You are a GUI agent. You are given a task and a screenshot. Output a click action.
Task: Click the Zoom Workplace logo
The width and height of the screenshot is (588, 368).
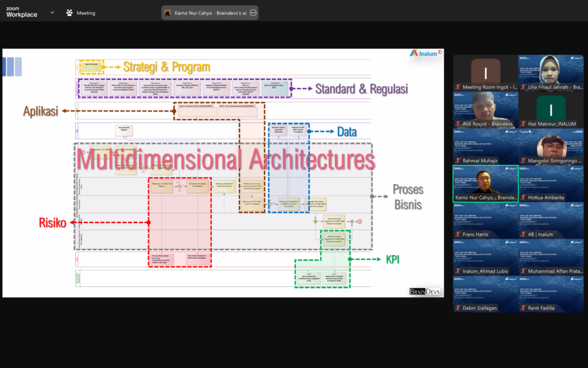[22, 12]
